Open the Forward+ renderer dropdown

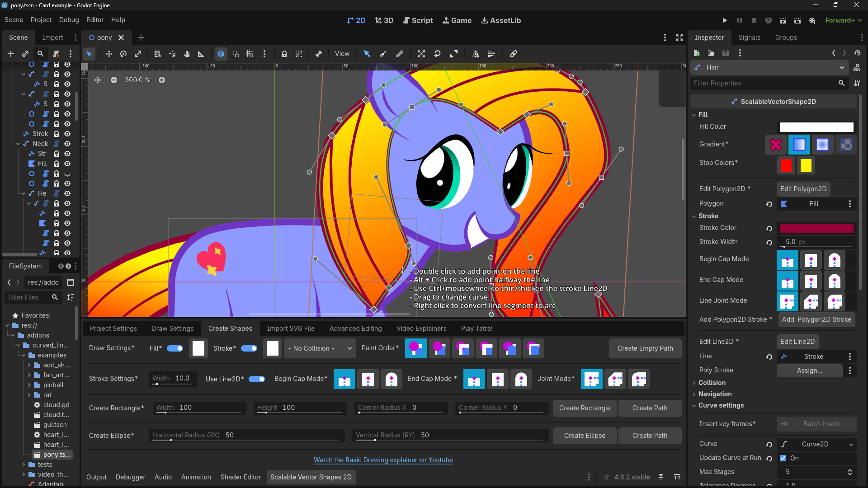[x=844, y=20]
